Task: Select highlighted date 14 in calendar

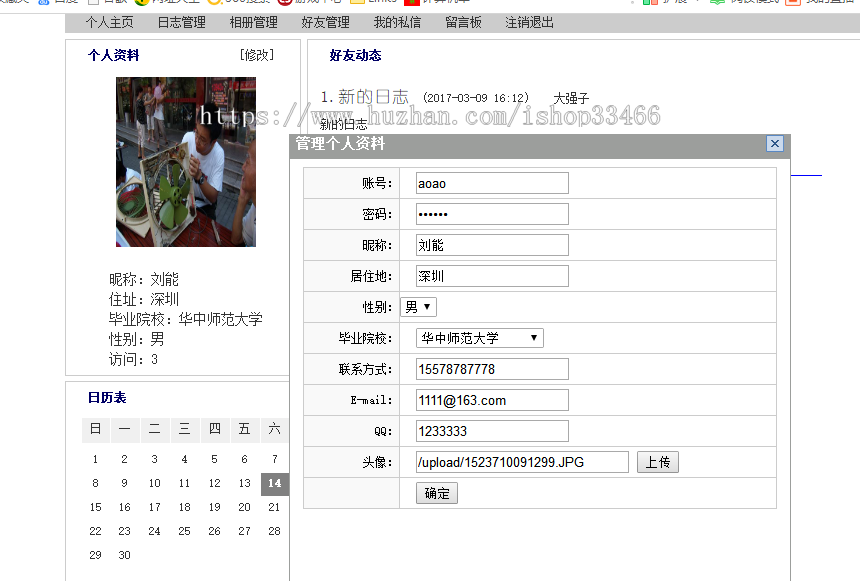Action: coord(274,483)
